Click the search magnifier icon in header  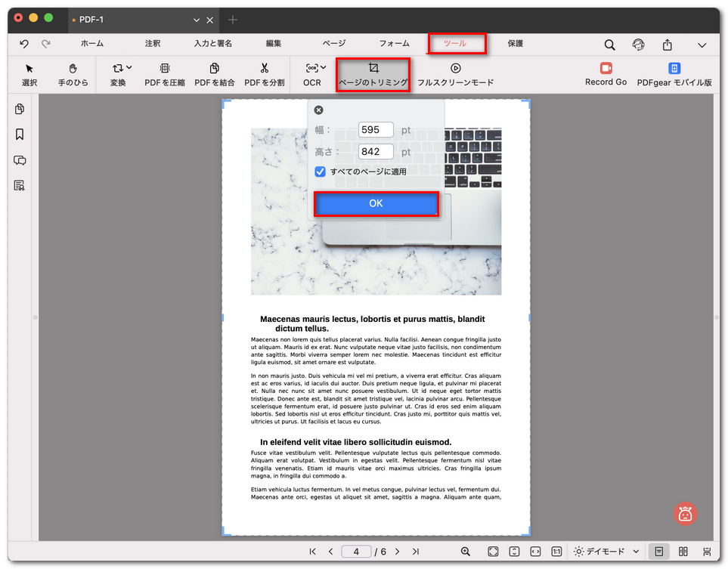[x=609, y=45]
